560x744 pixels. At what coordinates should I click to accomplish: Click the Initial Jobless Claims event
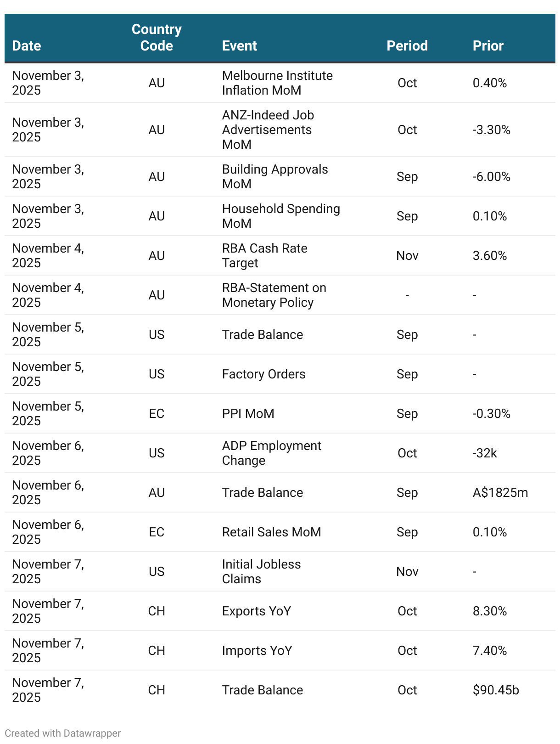point(261,571)
